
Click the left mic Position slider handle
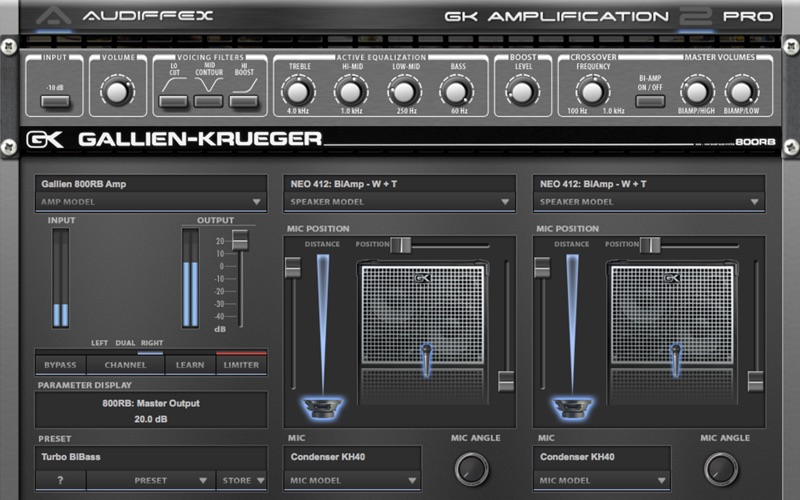tap(401, 245)
